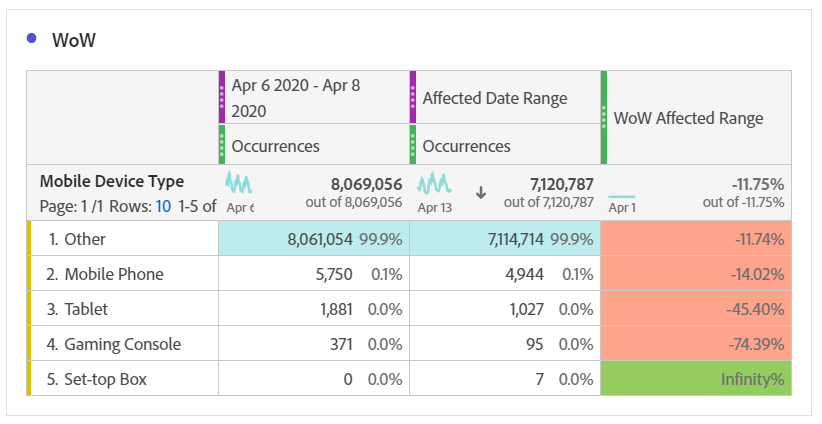Click the purple handle on Affected Date Range
822x424 pixels.
(413, 97)
